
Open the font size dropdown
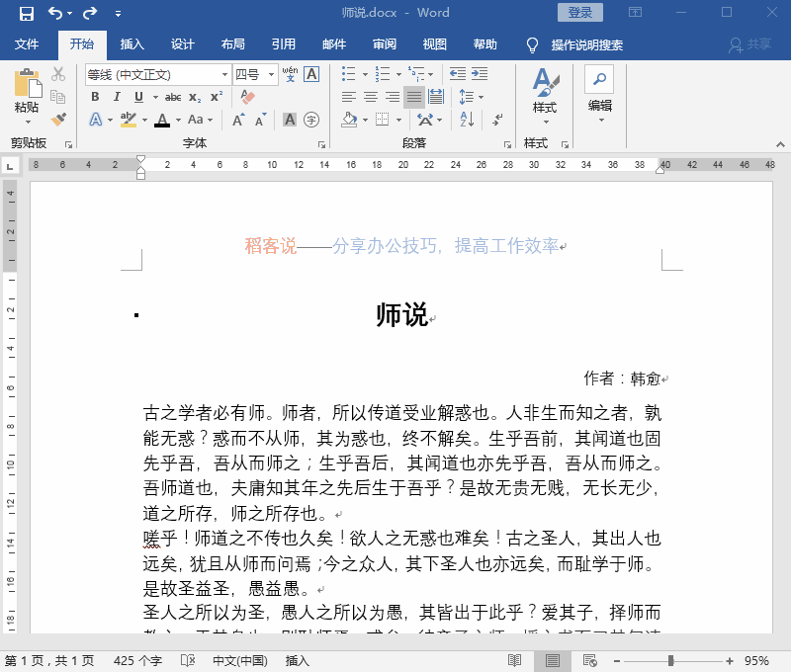coord(271,73)
